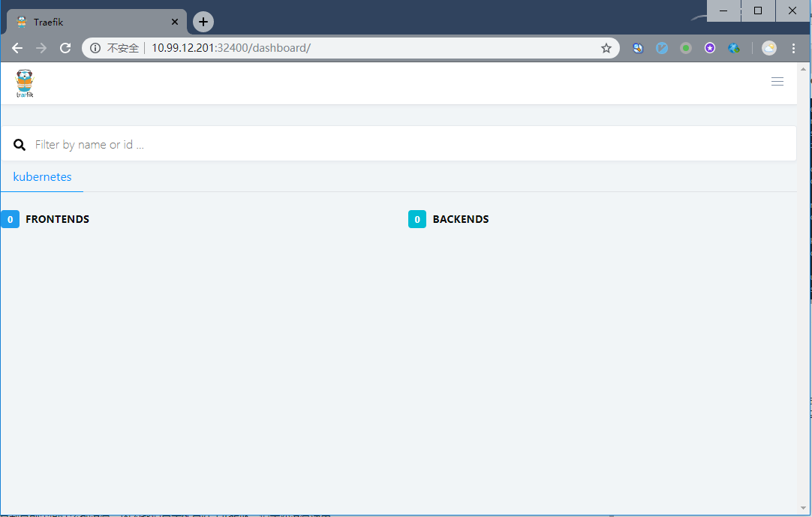The width and height of the screenshot is (812, 517).
Task: Click the page scrollbar down arrow
Action: coord(803,508)
